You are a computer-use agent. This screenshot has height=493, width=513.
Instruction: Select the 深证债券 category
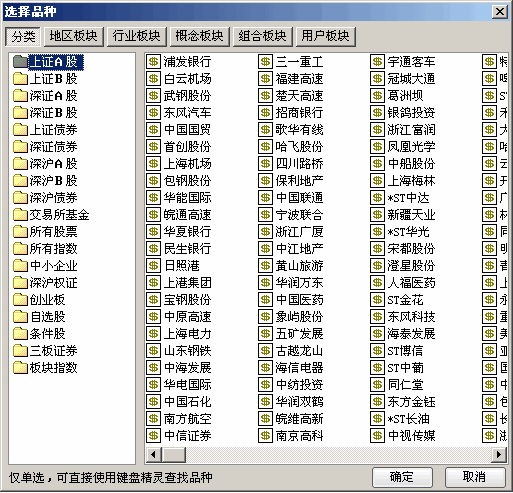click(53, 147)
